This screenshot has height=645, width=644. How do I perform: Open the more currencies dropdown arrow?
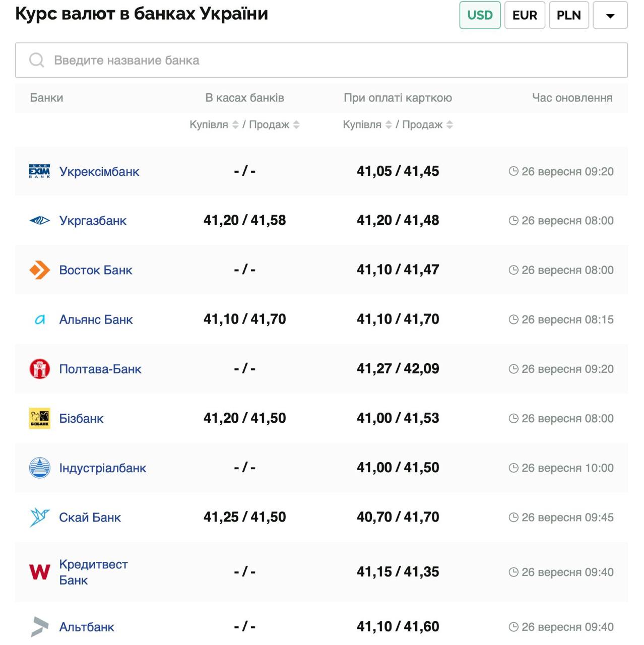[x=610, y=15]
